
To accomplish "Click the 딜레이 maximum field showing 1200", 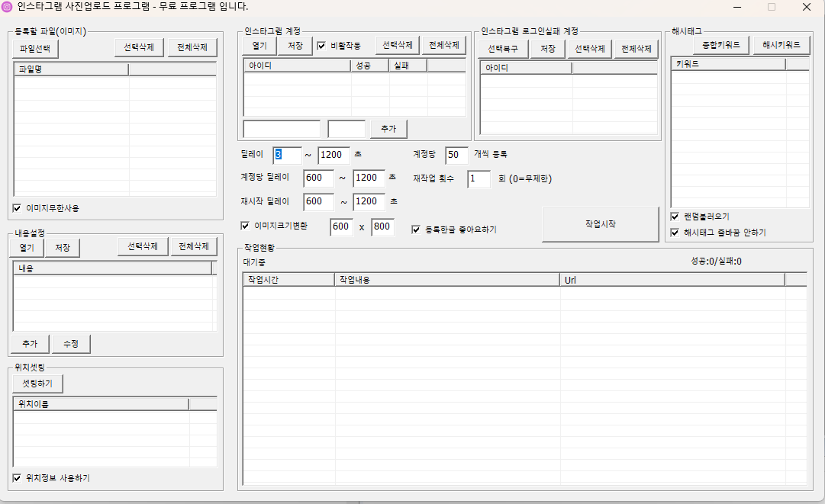I will point(334,155).
